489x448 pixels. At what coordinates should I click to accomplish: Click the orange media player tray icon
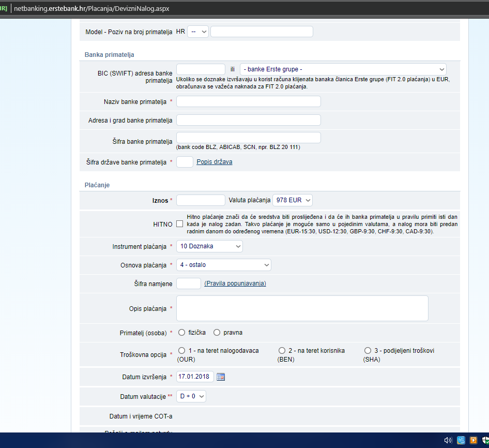[473, 440]
